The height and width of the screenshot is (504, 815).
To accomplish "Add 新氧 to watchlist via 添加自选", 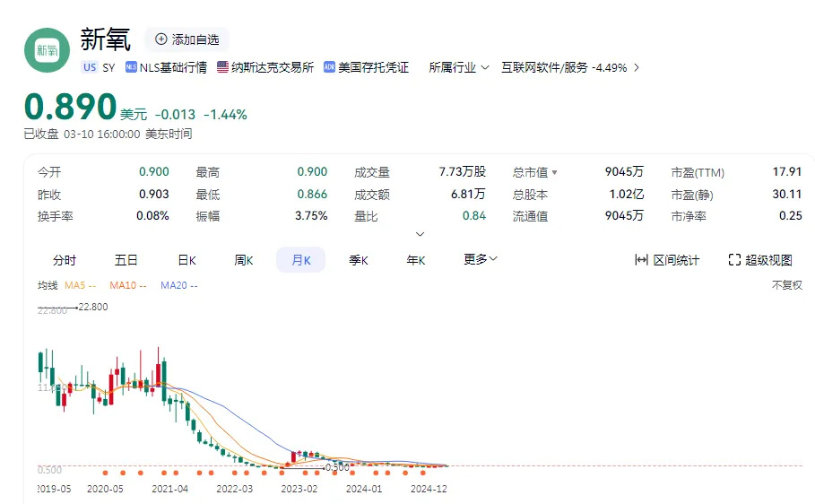I will (x=187, y=39).
